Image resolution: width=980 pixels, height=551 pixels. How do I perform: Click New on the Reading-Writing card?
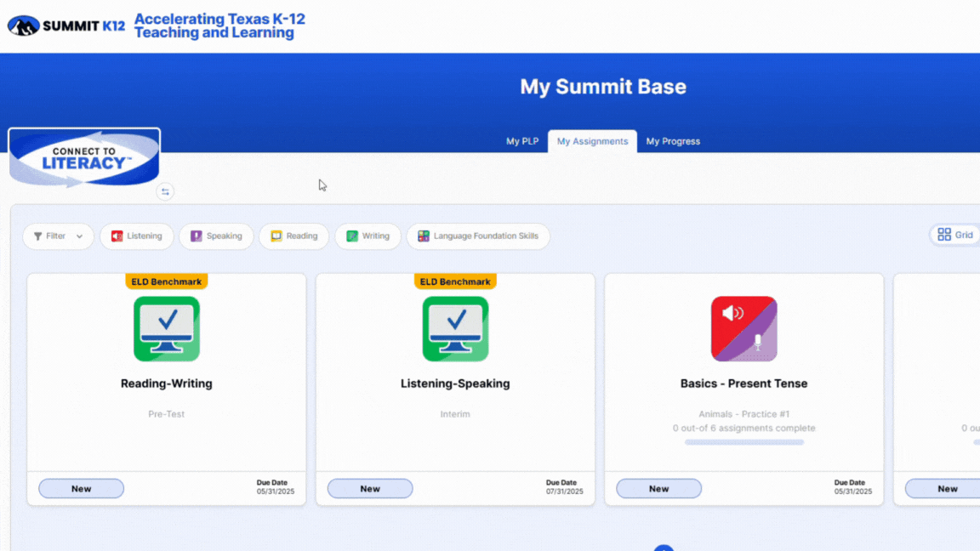pyautogui.click(x=82, y=489)
